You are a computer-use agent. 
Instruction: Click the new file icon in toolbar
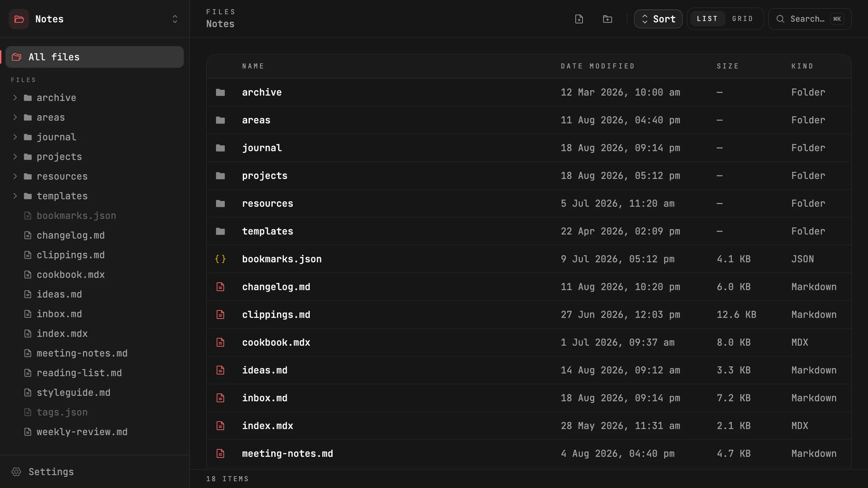click(579, 19)
